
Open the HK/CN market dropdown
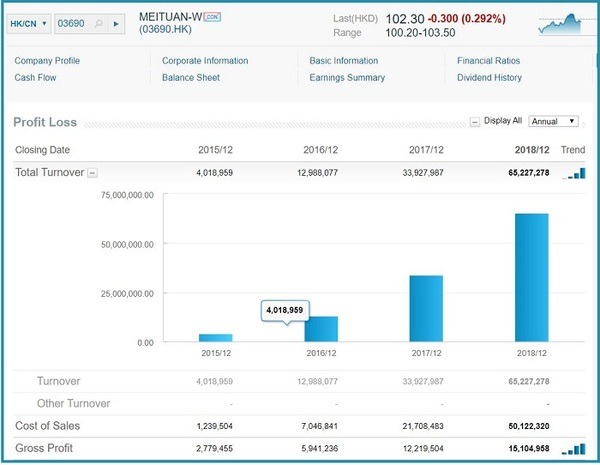click(29, 24)
